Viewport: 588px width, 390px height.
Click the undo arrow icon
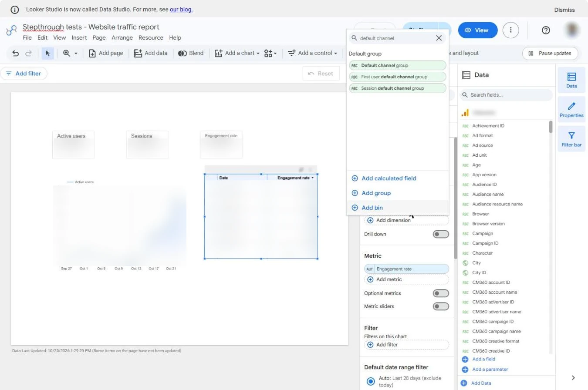pos(16,53)
